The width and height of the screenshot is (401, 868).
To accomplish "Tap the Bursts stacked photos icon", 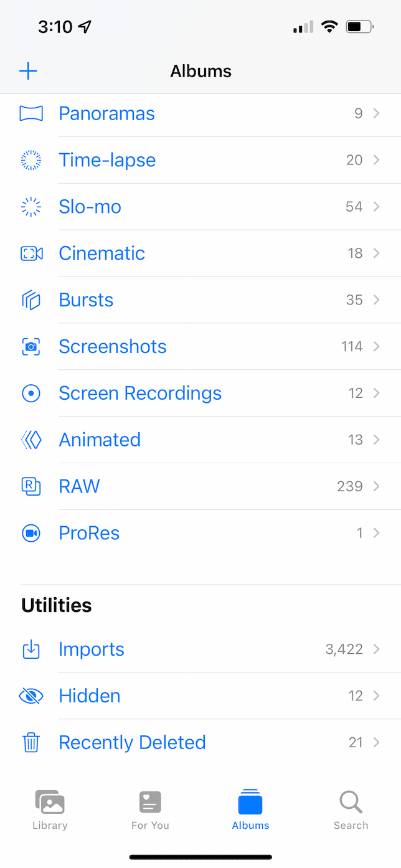I will tap(31, 300).
